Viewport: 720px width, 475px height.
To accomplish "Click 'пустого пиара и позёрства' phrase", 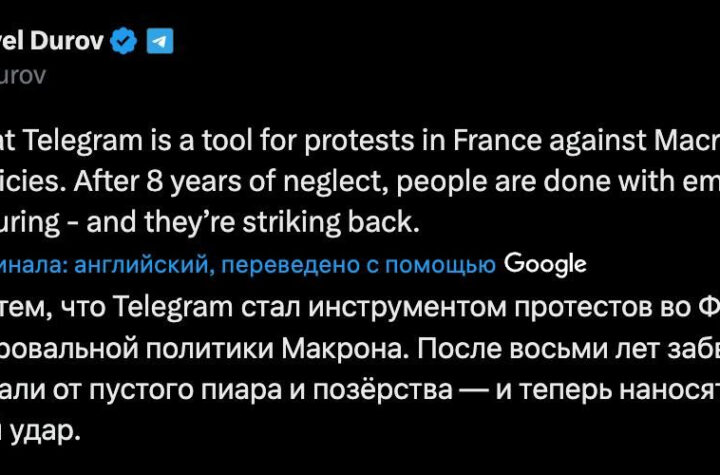I will click(x=271, y=390).
